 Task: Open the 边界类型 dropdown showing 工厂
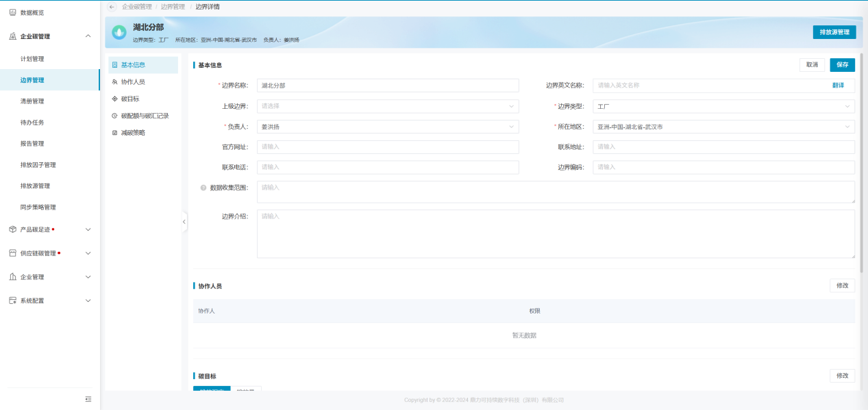coord(723,107)
